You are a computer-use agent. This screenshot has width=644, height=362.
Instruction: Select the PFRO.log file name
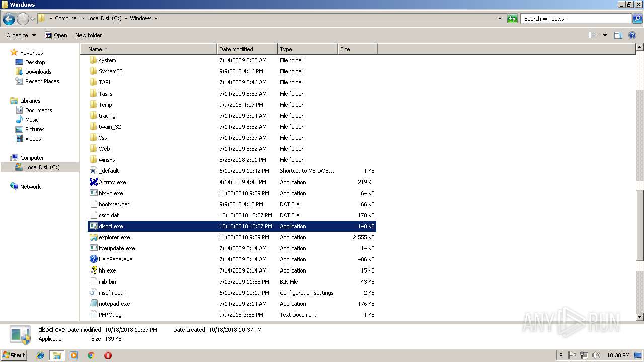point(110,315)
